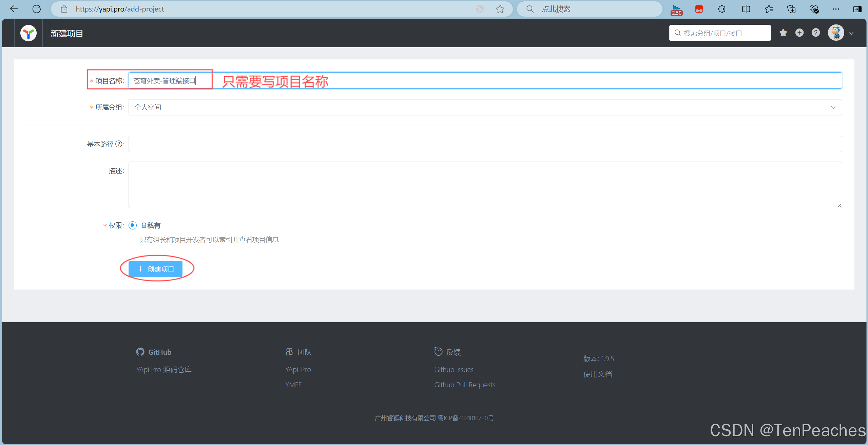Open browser extensions puzzle icon

click(x=721, y=9)
